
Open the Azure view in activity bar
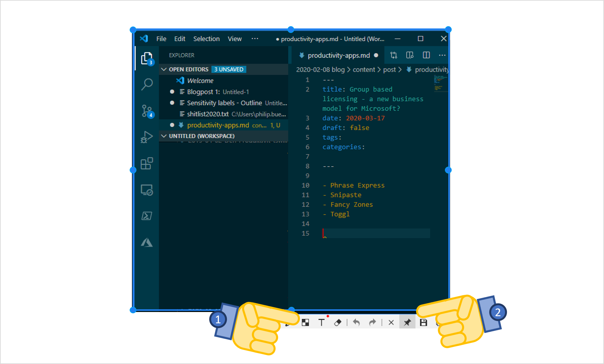pos(147,243)
